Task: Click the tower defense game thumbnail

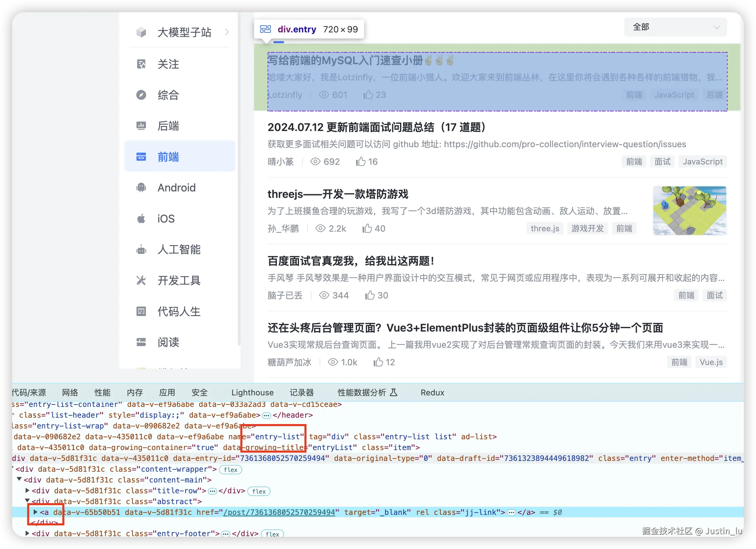Action: tap(689, 211)
